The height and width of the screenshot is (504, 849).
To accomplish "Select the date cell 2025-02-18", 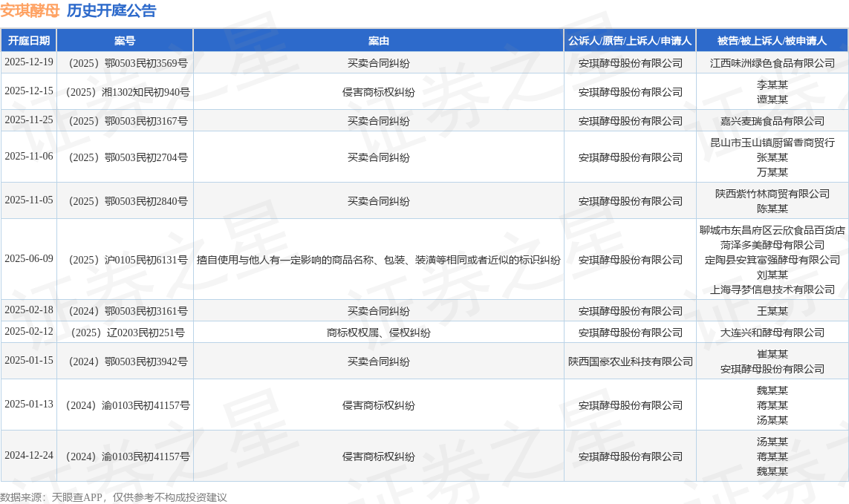I will point(29,310).
